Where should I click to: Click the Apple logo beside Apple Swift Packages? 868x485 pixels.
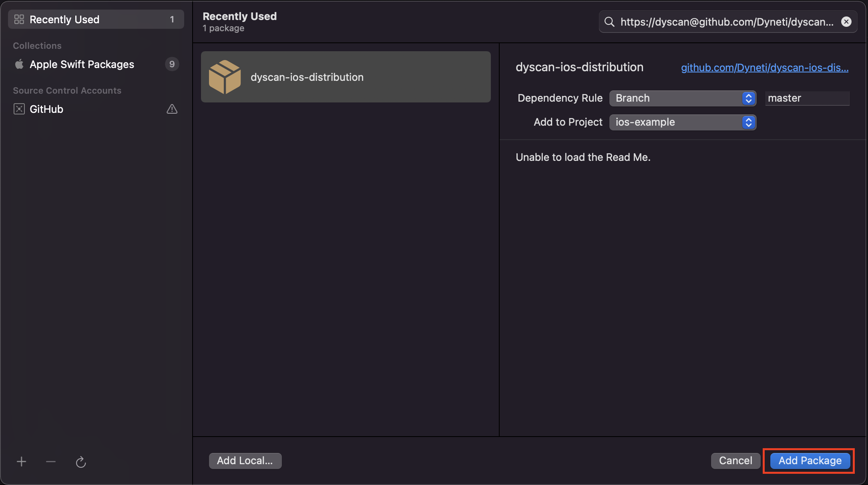click(x=19, y=64)
